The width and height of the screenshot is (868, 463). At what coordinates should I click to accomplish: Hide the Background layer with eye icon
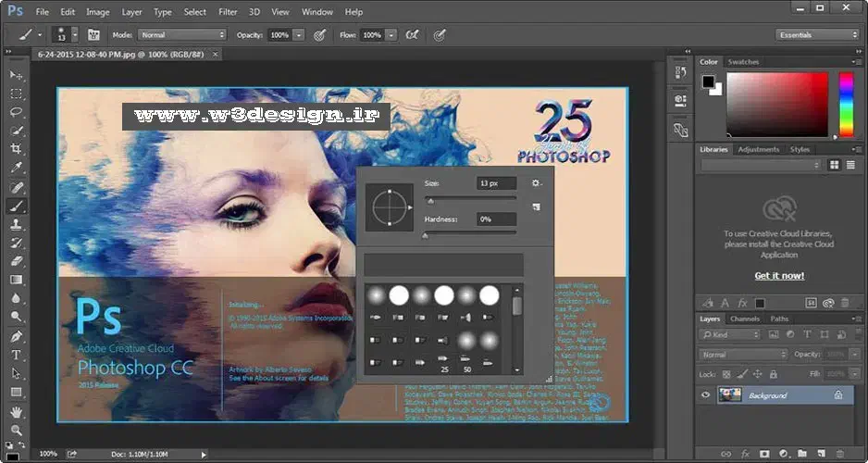tap(706, 395)
